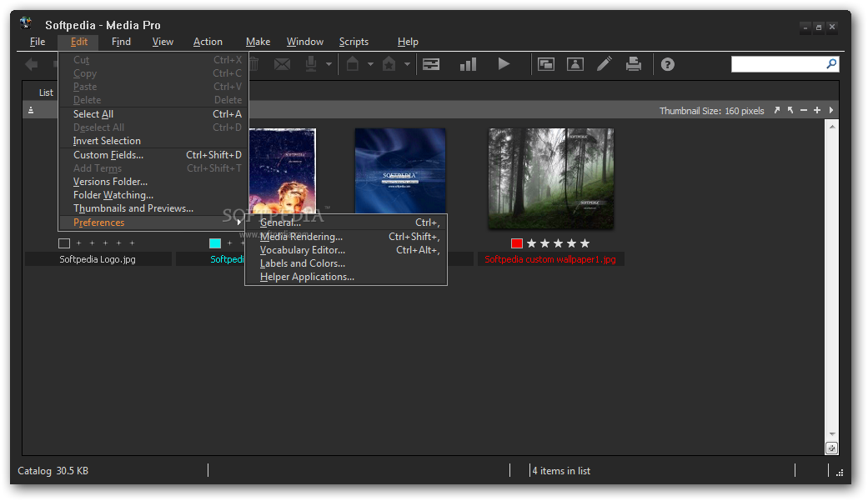Open the starred house icon dropdown arrow
This screenshot has width=868, height=501.
coord(408,64)
